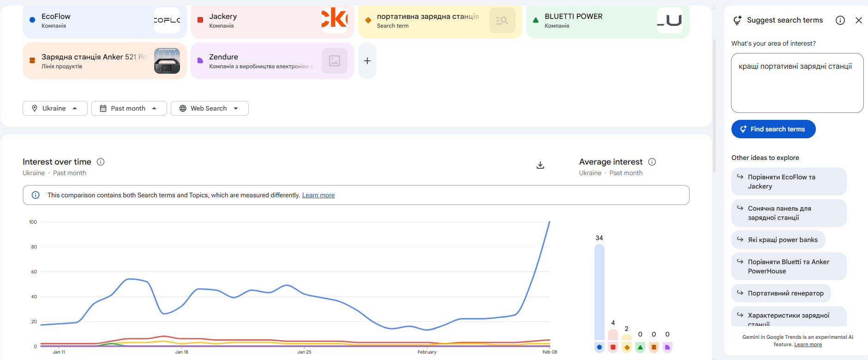Screen dimensions: 868x360
Task: Click the page vertical scrollbar
Action: tap(714, 106)
